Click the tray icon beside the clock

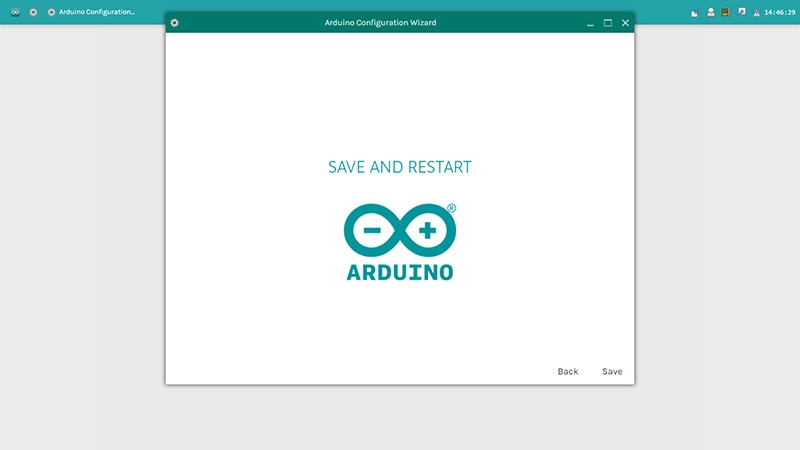pos(757,12)
